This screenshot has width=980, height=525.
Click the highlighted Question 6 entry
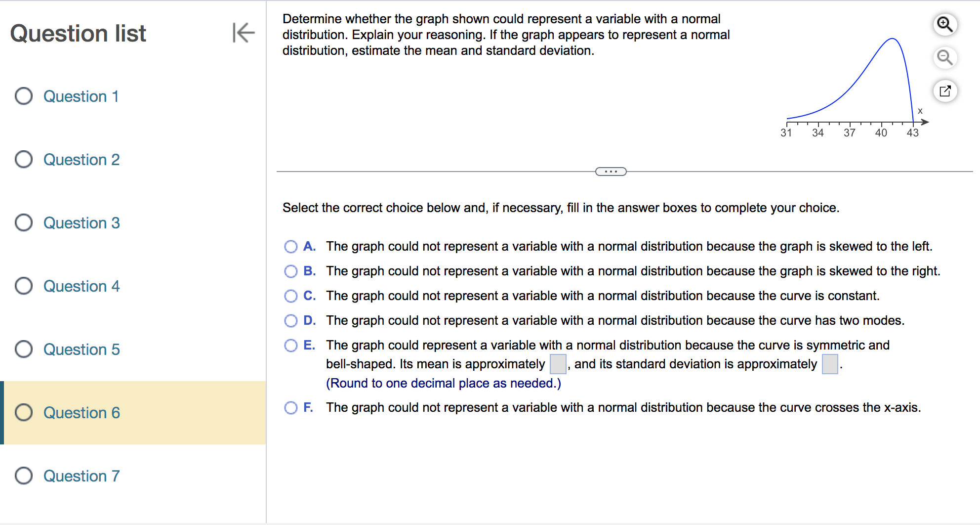point(81,413)
